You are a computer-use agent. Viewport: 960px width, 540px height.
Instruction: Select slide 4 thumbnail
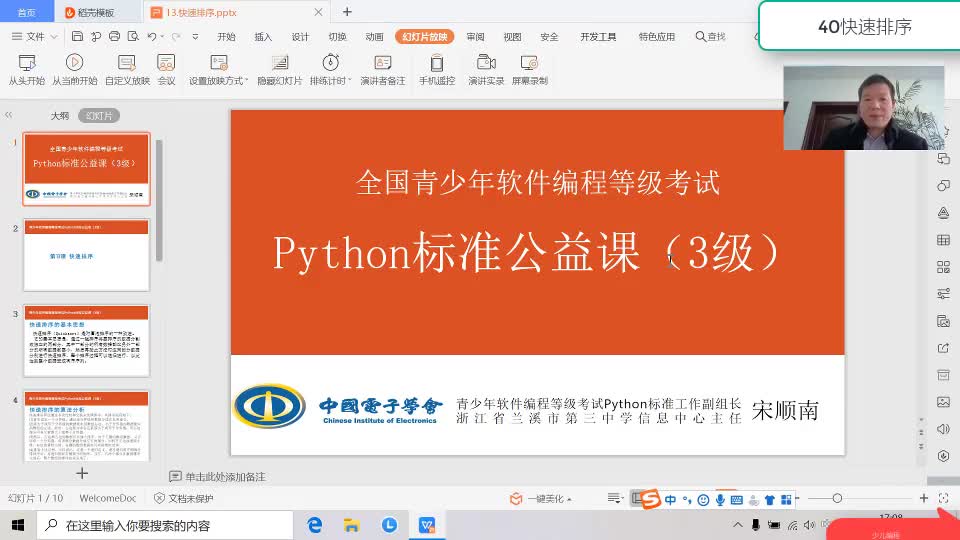pyautogui.click(x=86, y=426)
